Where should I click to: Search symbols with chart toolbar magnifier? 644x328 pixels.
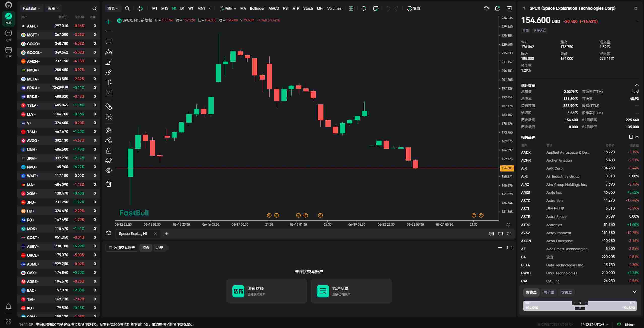127,8
